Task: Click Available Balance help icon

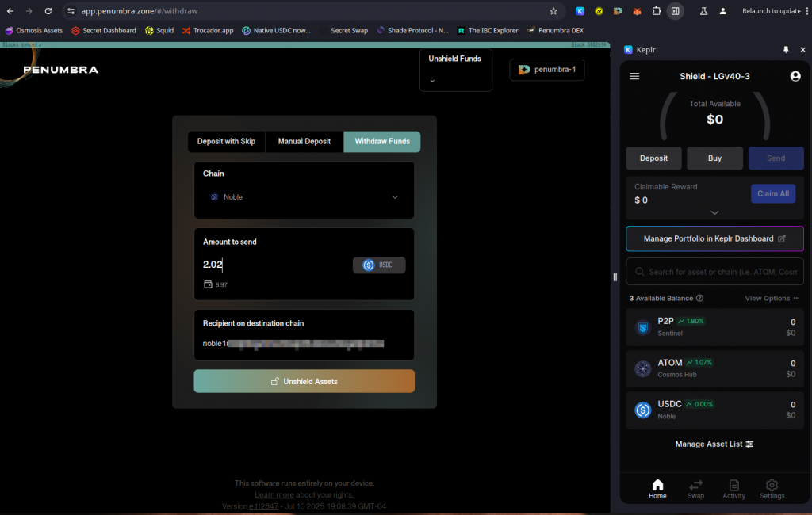Action: point(699,298)
